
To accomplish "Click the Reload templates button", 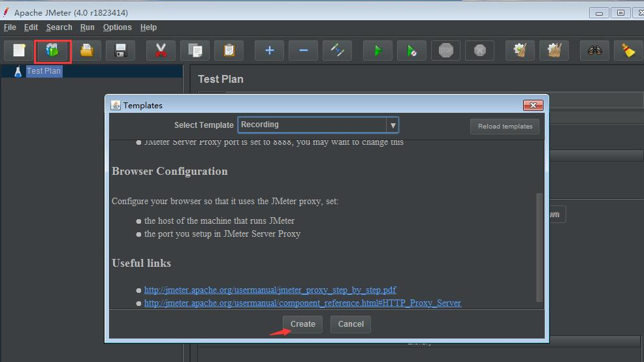I will tap(505, 127).
